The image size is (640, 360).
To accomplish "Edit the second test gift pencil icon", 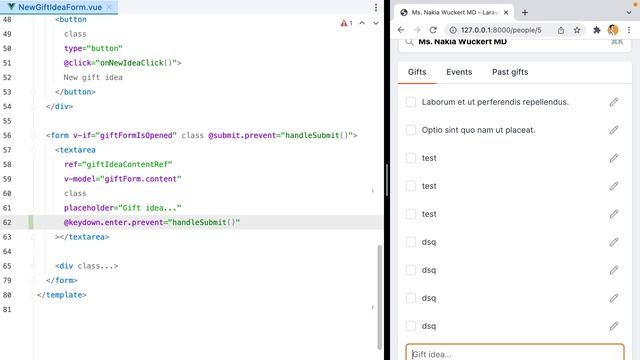I will click(x=613, y=186).
